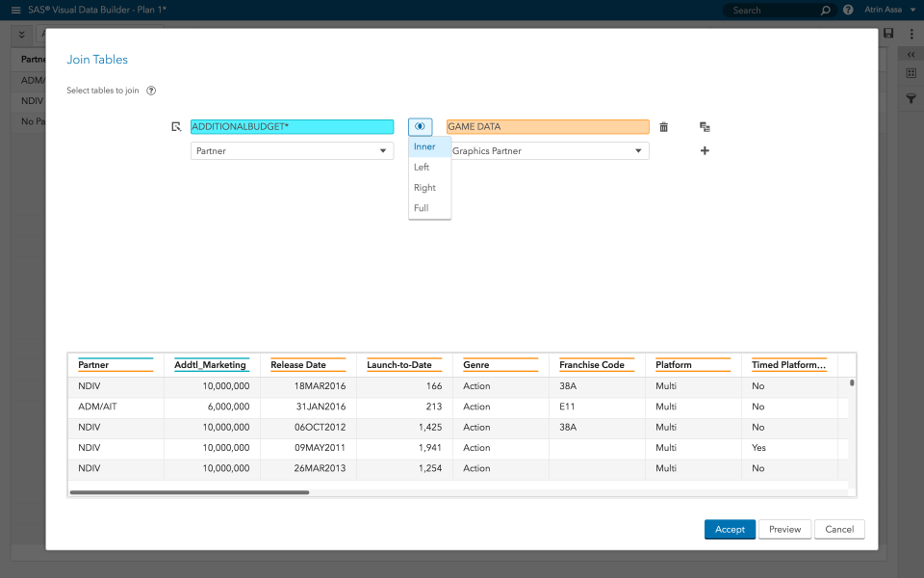
Task: Toggle the join type button between tables
Action: [x=420, y=126]
